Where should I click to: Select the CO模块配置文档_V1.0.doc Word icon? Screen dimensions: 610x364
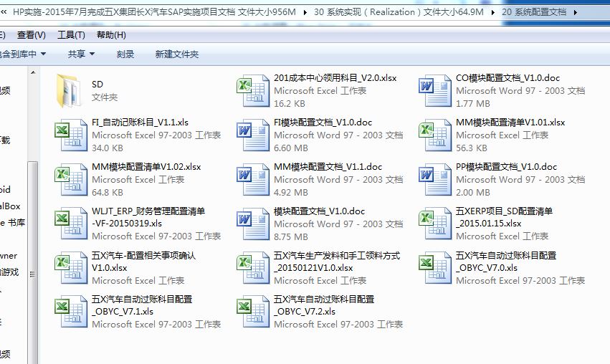click(x=435, y=91)
